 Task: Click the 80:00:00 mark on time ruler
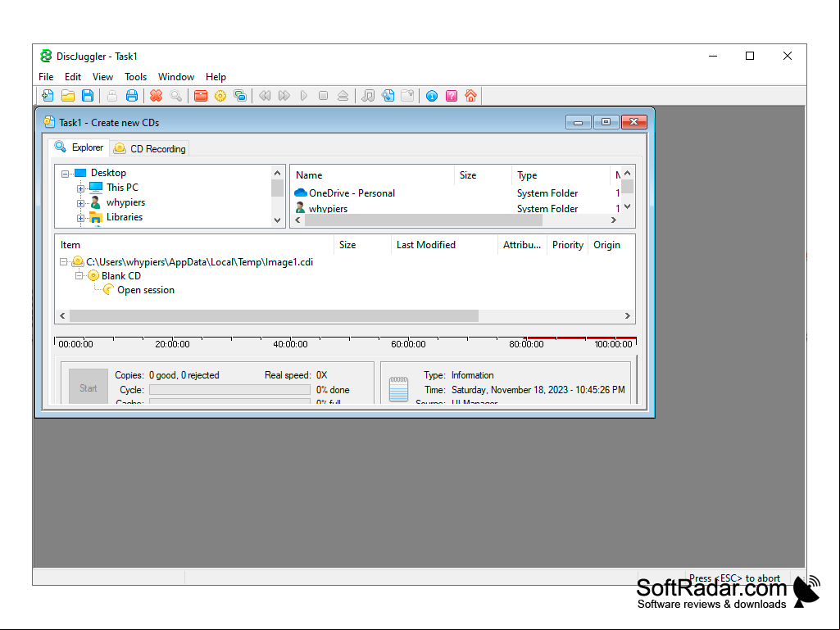click(526, 344)
